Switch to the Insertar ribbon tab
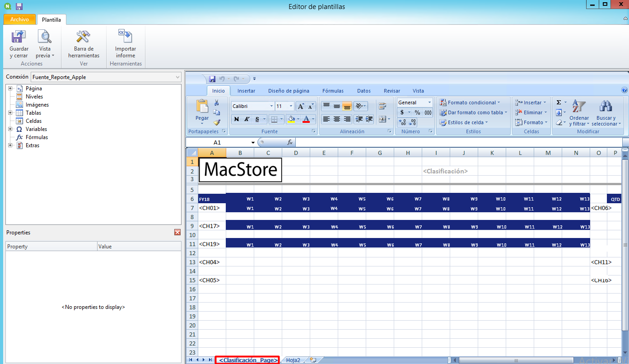Viewport: 629px width, 364px height. [x=247, y=91]
